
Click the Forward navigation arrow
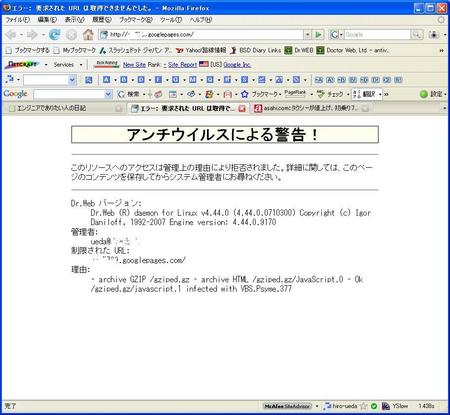point(32,35)
